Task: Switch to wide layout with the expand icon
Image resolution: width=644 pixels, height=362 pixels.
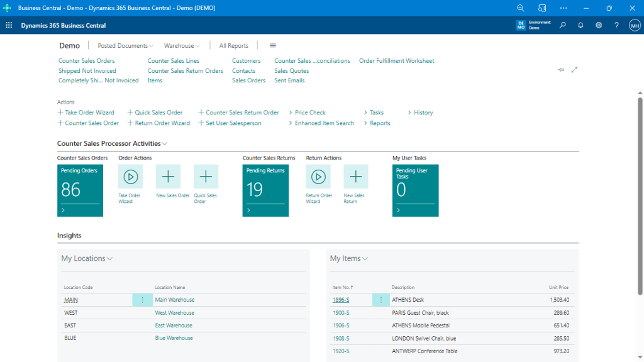Action: [x=574, y=70]
